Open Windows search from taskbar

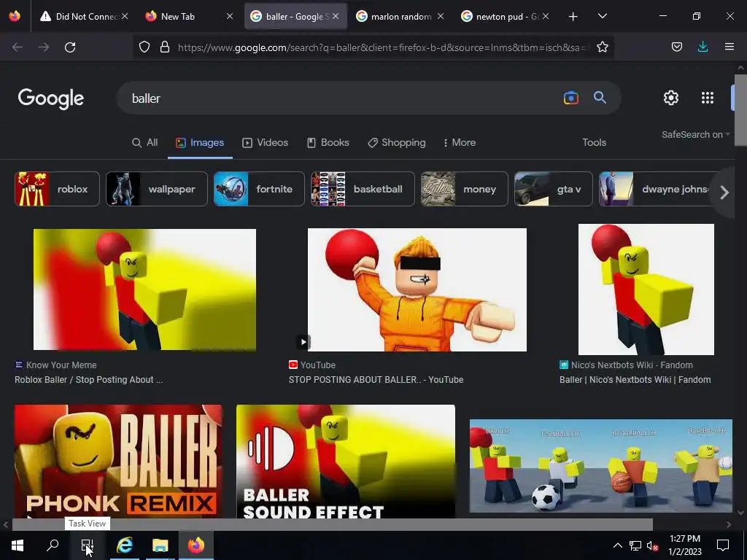coord(53,545)
